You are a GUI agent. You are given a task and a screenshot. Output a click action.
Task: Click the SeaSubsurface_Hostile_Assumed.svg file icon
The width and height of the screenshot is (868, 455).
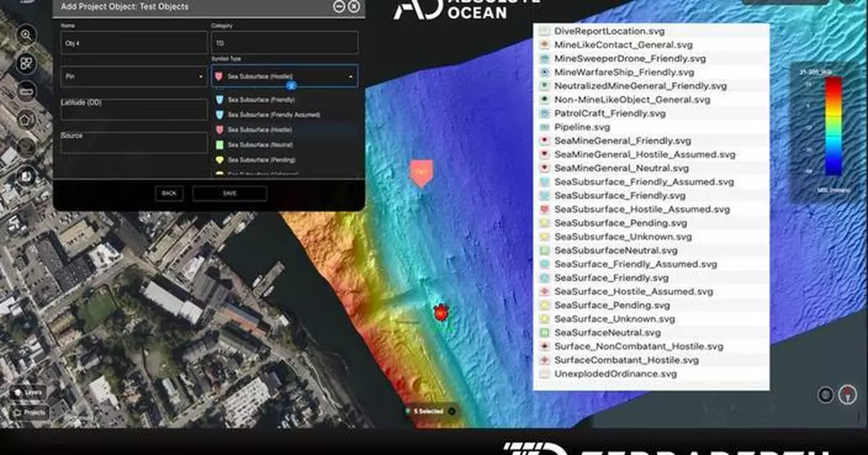545,210
